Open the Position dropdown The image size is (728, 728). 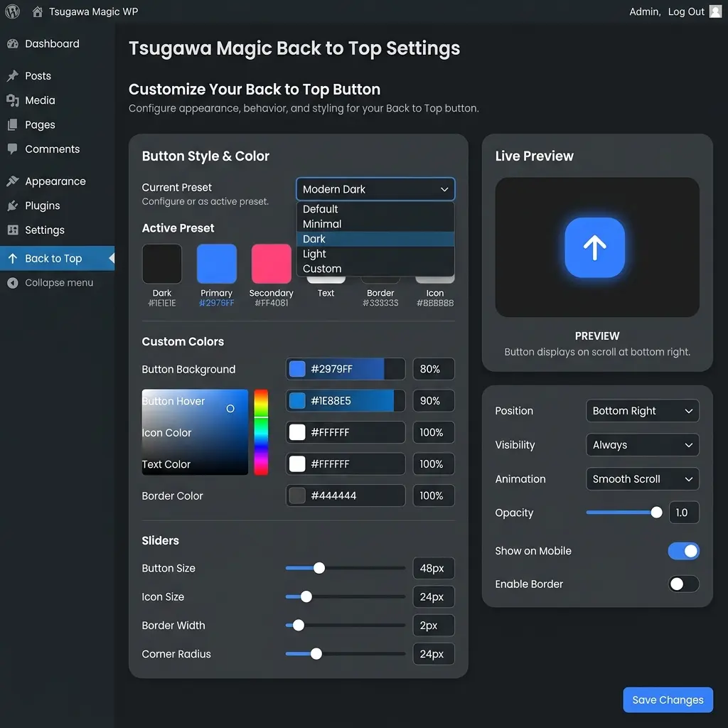[x=643, y=411]
